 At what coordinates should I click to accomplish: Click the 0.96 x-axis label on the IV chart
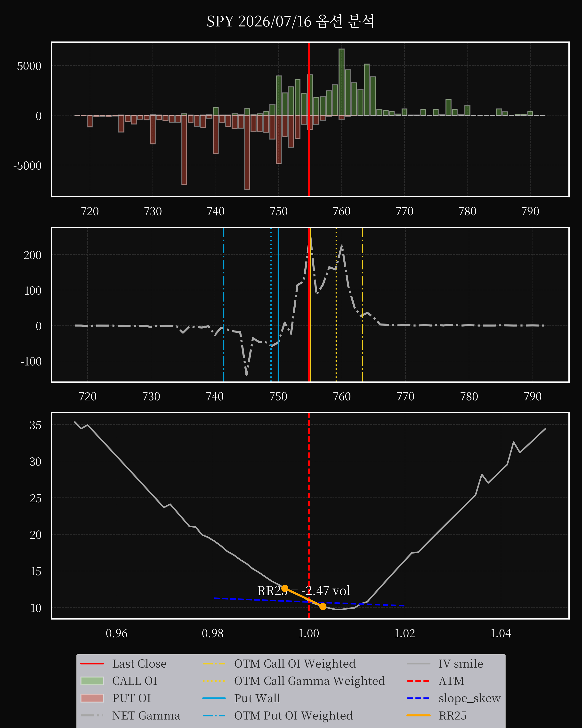117,633
